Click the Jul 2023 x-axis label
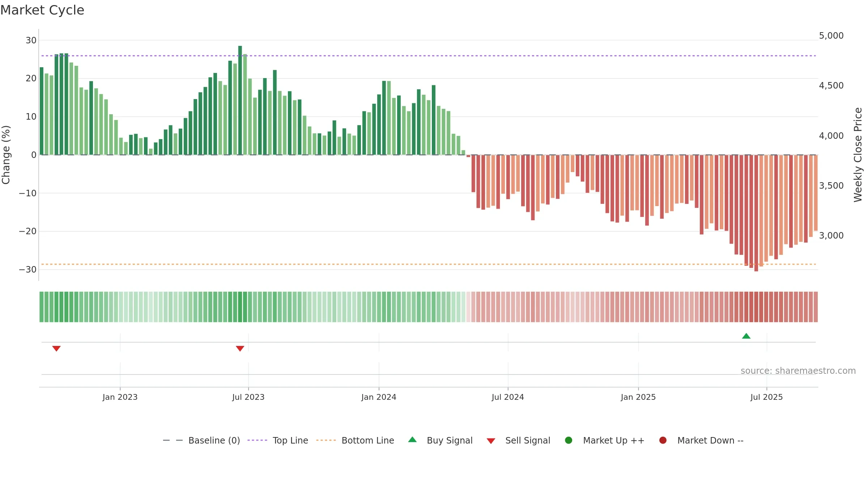The image size is (868, 488). click(x=248, y=397)
